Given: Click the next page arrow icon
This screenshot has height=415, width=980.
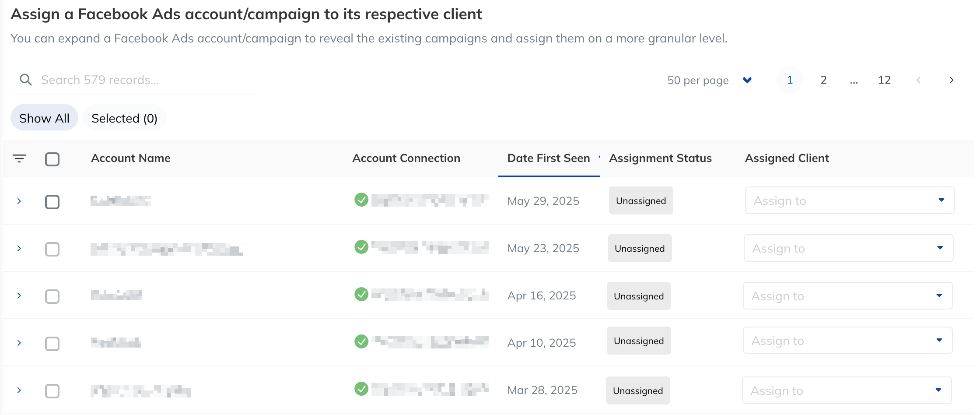Looking at the screenshot, I should pos(952,80).
